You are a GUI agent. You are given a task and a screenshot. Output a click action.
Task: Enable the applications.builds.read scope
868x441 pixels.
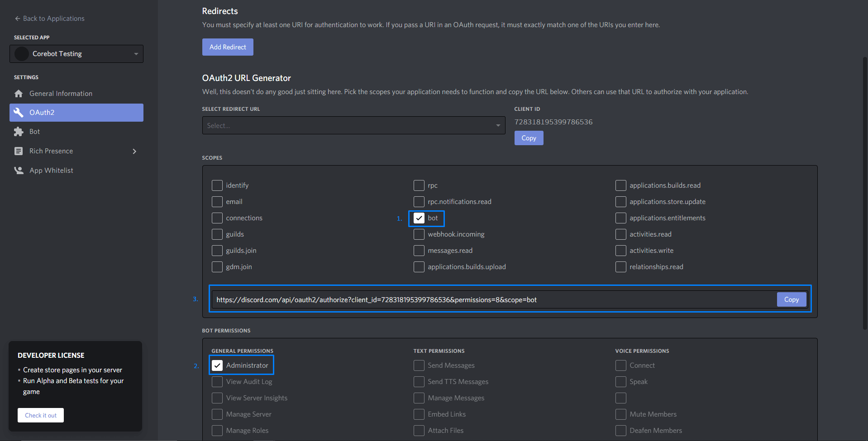pyautogui.click(x=621, y=185)
